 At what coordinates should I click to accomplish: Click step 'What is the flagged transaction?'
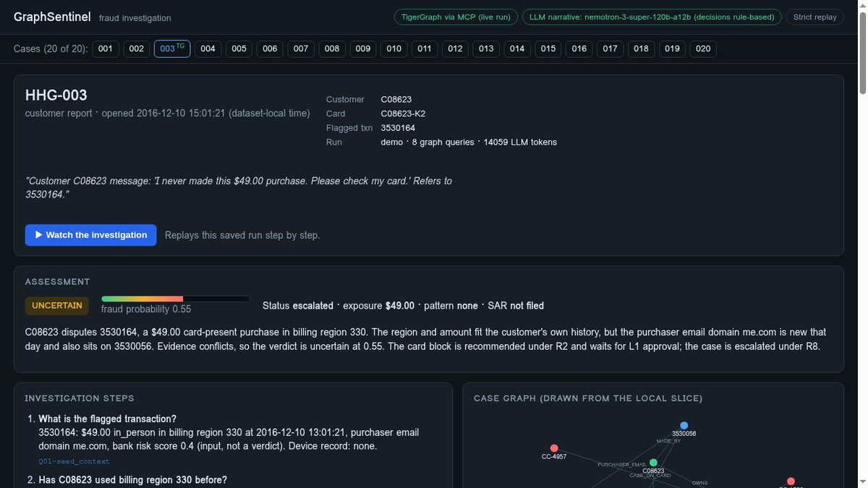(107, 419)
